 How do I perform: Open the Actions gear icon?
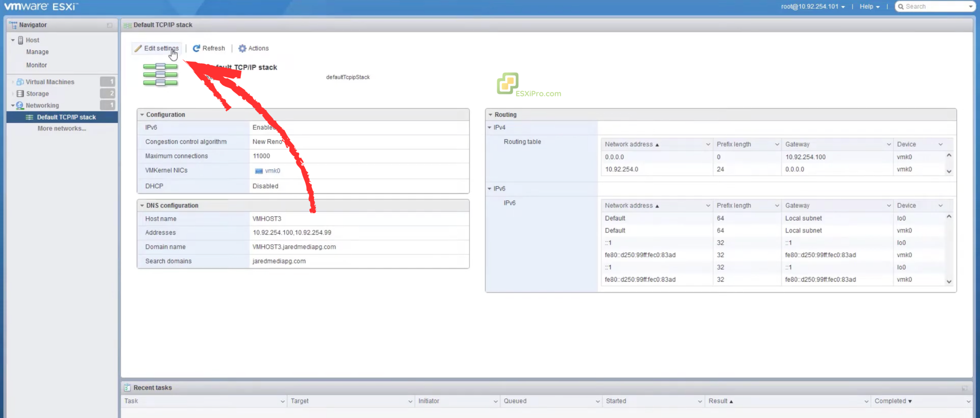pos(242,48)
